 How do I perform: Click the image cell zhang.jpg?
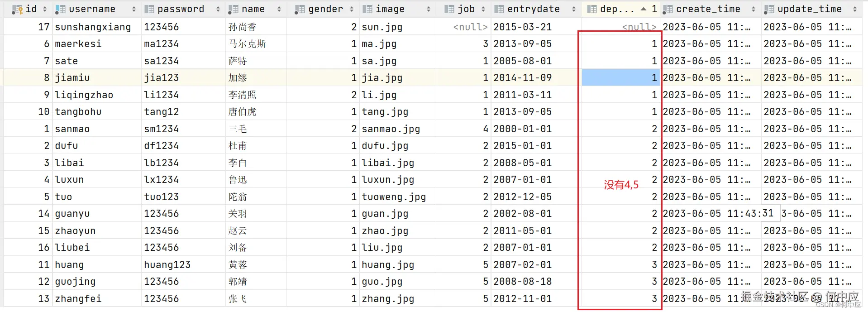pyautogui.click(x=397, y=299)
